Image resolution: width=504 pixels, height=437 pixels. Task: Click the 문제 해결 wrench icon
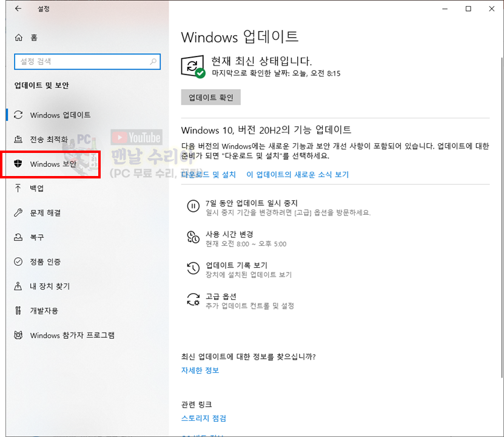pos(18,212)
